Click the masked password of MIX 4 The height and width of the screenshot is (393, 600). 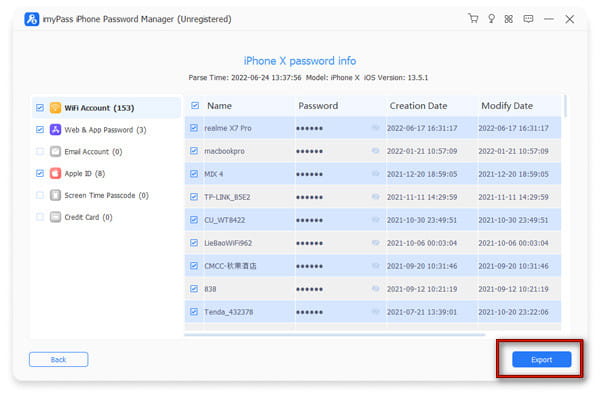pos(309,174)
